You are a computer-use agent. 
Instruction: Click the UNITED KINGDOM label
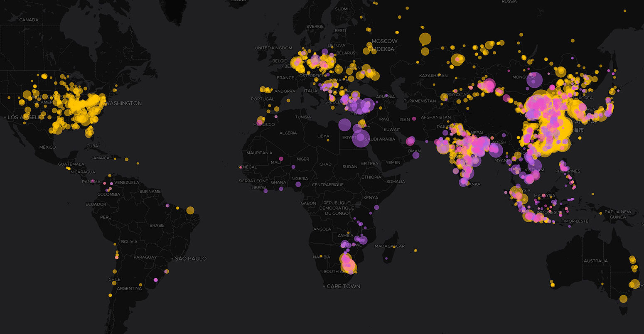click(273, 48)
